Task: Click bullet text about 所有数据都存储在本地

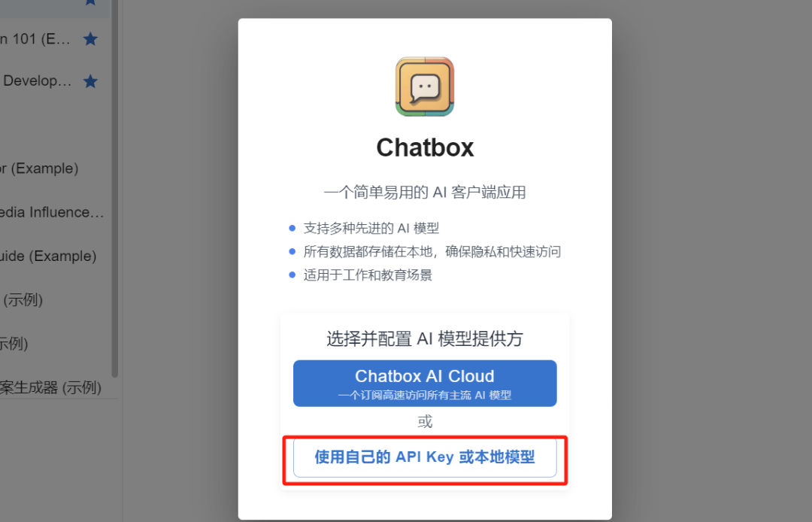Action: (432, 252)
